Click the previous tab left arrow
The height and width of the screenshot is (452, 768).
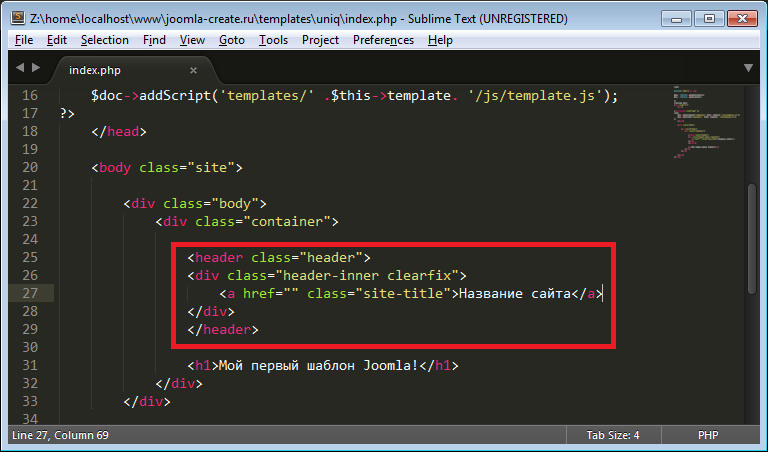[x=20, y=68]
